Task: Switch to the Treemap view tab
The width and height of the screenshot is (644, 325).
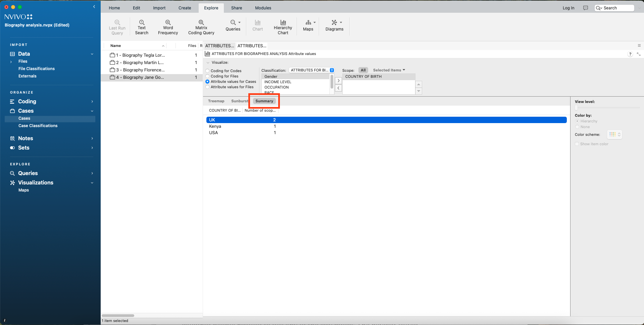Action: [216, 101]
